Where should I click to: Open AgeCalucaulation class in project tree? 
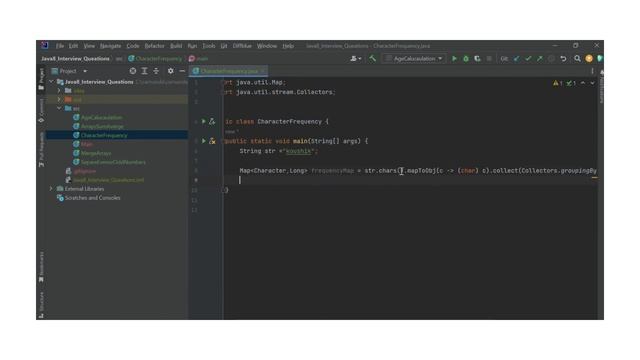click(102, 118)
